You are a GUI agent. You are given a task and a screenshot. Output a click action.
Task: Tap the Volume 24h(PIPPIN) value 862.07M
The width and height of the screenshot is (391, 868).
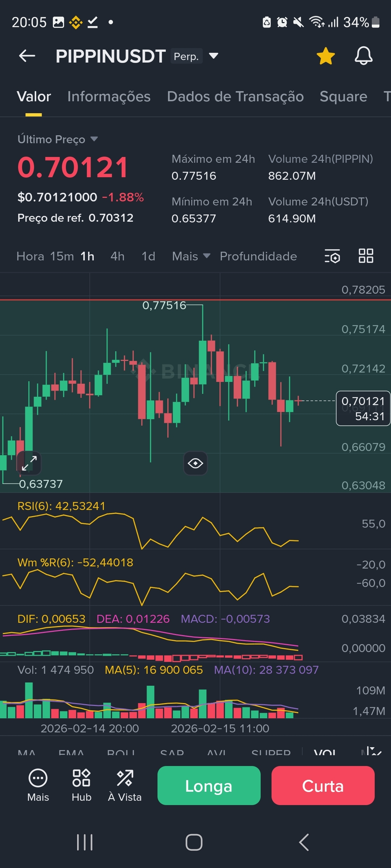[292, 176]
